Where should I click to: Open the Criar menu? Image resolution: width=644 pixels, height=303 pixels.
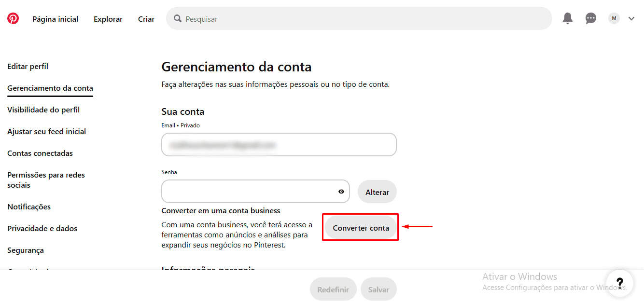pyautogui.click(x=146, y=19)
